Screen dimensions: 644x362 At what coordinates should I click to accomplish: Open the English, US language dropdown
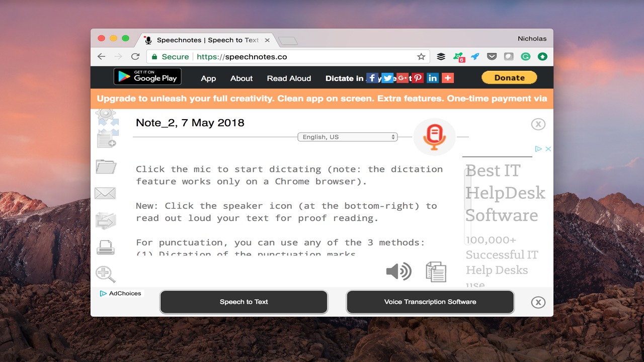tap(348, 137)
